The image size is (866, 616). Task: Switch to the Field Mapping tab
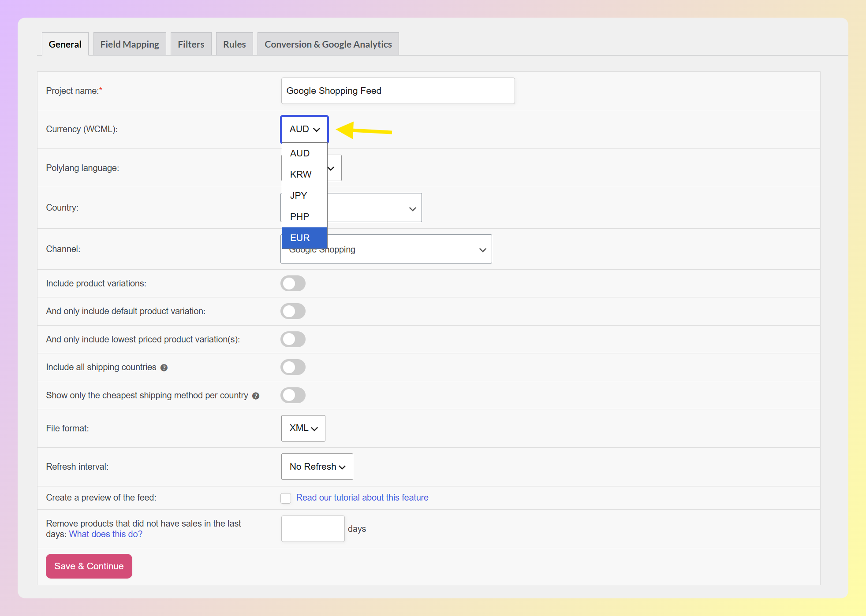tap(130, 44)
